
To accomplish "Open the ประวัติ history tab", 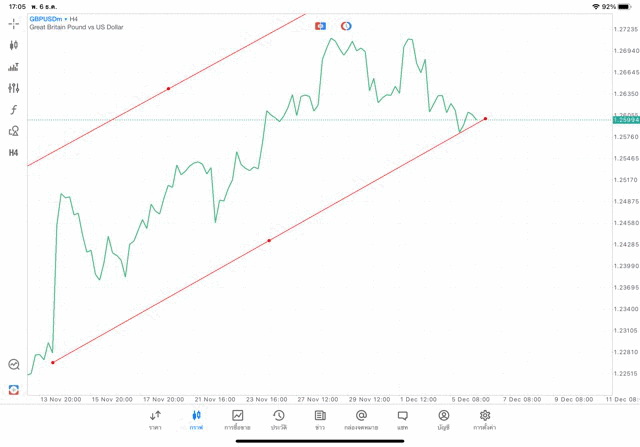I will (279, 420).
